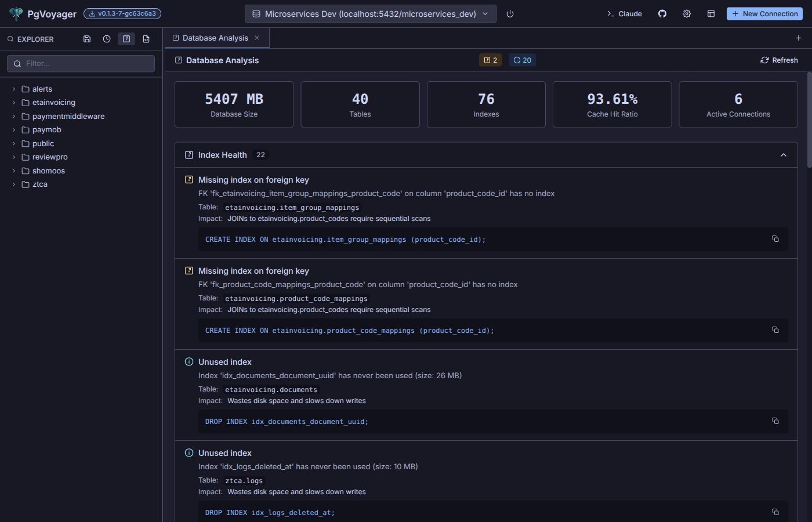
Task: Copy DROP INDEX idx_logs_deleted_at statement
Action: coord(775,512)
